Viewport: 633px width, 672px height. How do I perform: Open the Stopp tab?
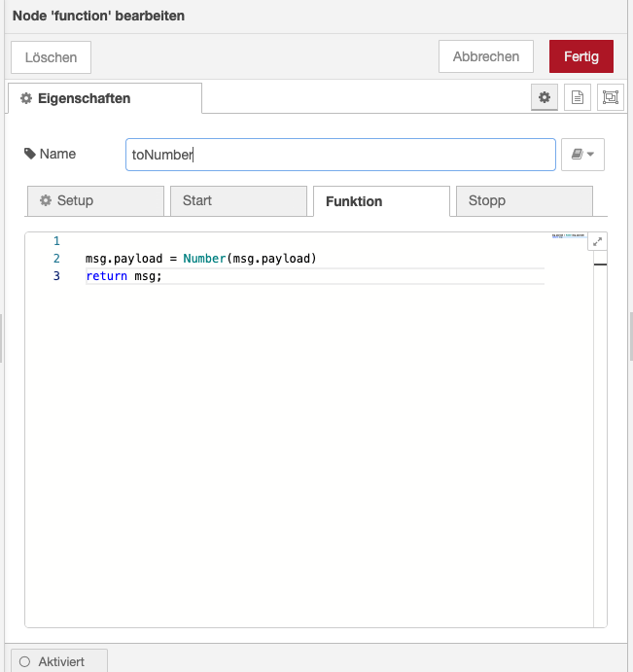pyautogui.click(x=523, y=200)
